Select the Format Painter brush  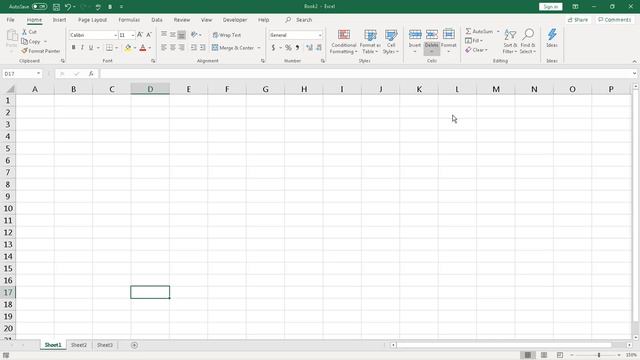[x=24, y=51]
